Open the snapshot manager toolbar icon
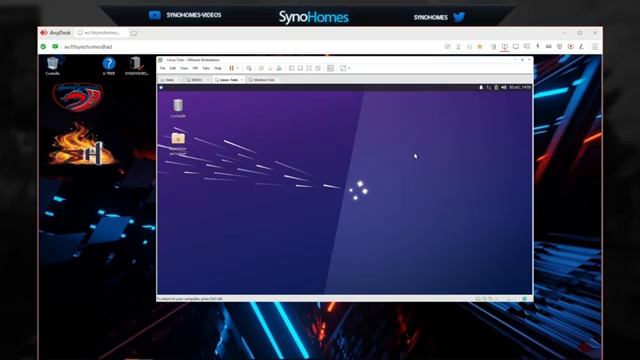This screenshot has height=360, width=640. pyautogui.click(x=279, y=68)
